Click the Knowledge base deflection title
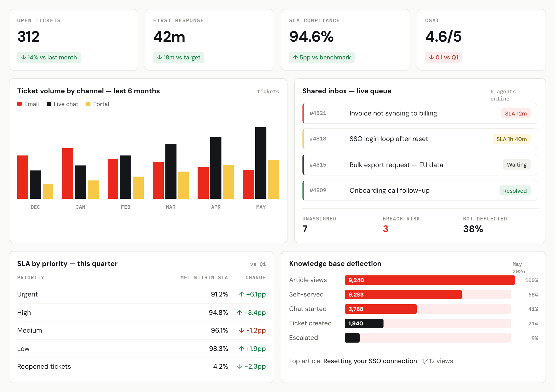This screenshot has width=555, height=392. coord(335,264)
